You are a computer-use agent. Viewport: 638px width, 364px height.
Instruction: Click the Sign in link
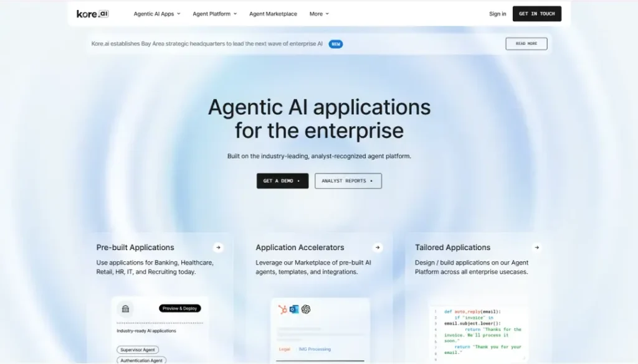tap(498, 14)
